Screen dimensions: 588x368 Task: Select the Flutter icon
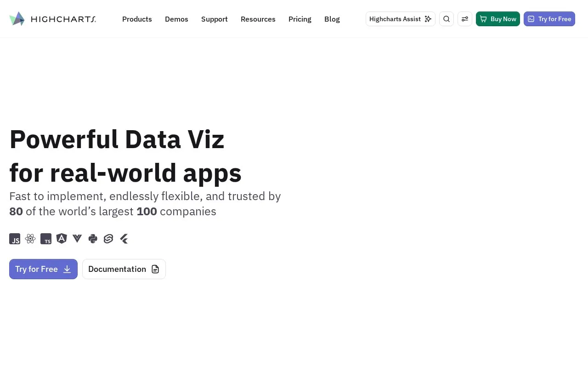124,239
